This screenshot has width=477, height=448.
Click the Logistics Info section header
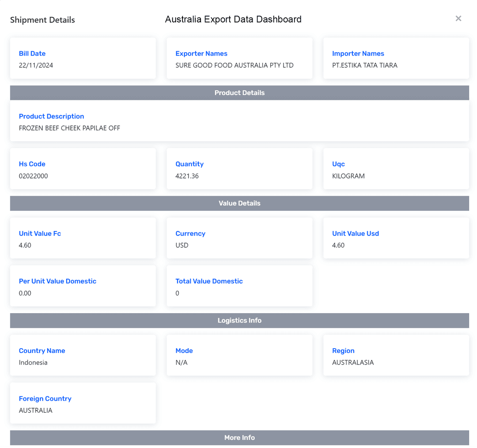pos(239,320)
